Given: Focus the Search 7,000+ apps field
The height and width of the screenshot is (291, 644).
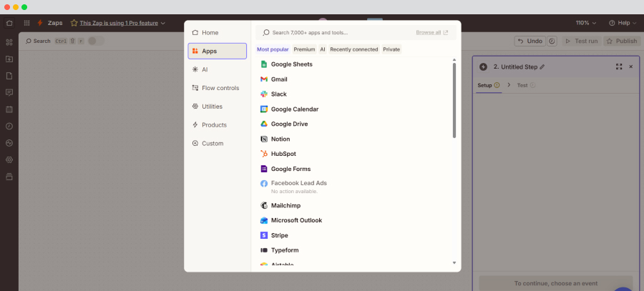Looking at the screenshot, I should click(336, 32).
